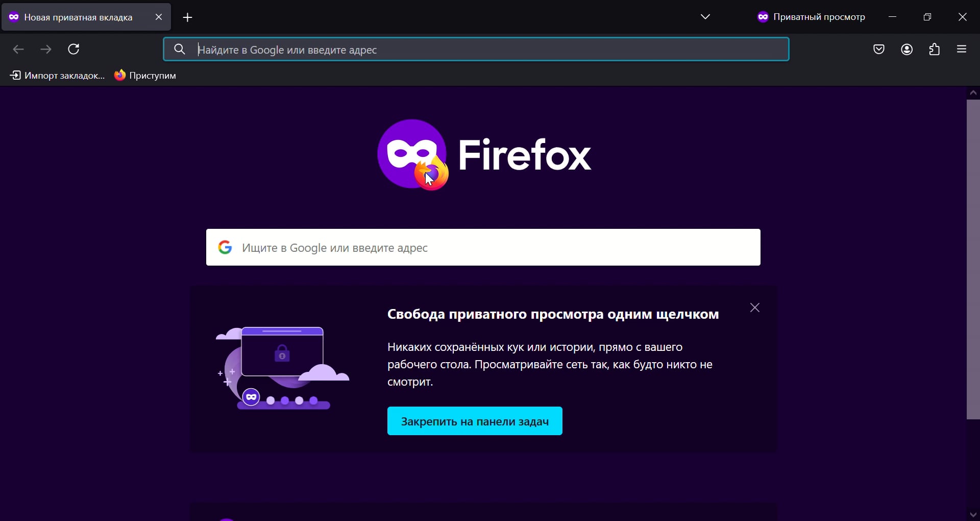The width and height of the screenshot is (980, 521).
Task: Open a new tab
Action: coord(187,17)
